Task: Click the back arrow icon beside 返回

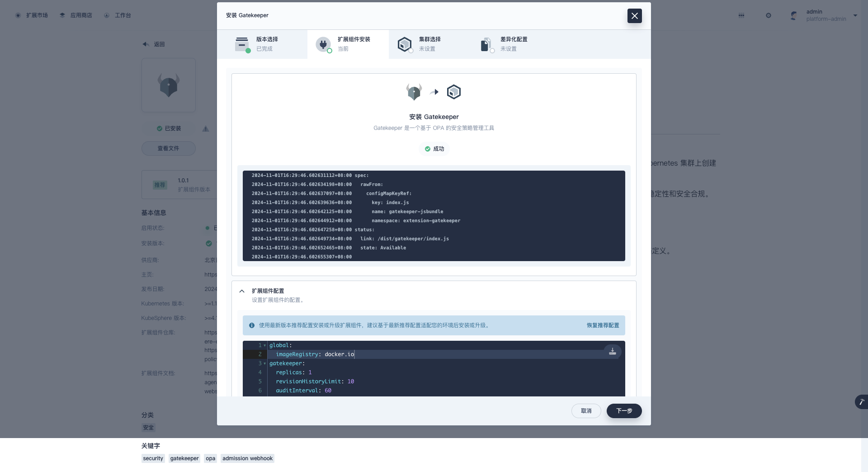Action: pos(146,44)
